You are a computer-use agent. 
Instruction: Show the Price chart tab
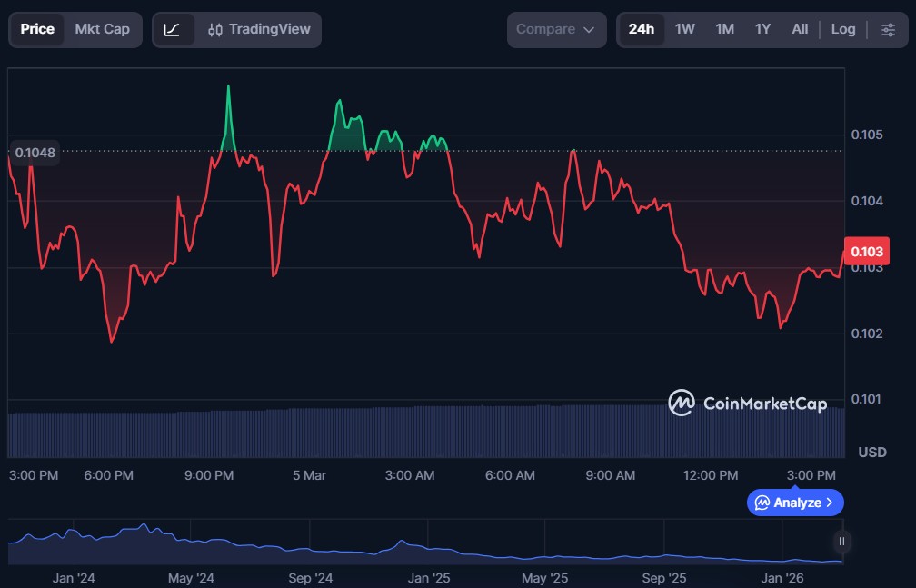[37, 29]
